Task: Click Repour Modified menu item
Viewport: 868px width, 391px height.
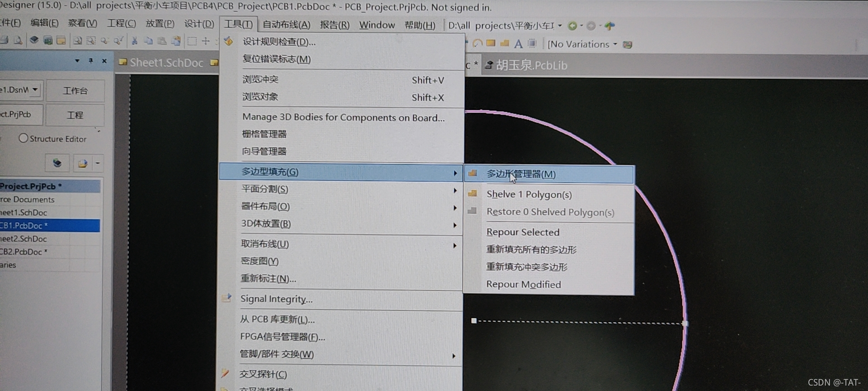Action: (549, 284)
